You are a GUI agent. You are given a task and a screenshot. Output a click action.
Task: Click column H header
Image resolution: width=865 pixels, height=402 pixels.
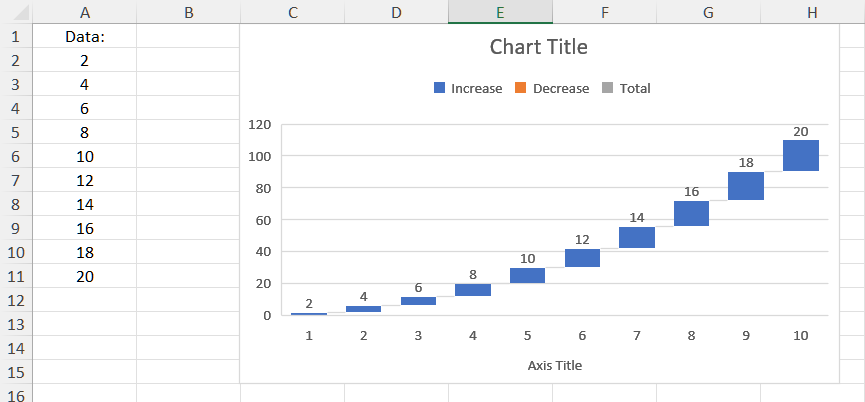(812, 12)
